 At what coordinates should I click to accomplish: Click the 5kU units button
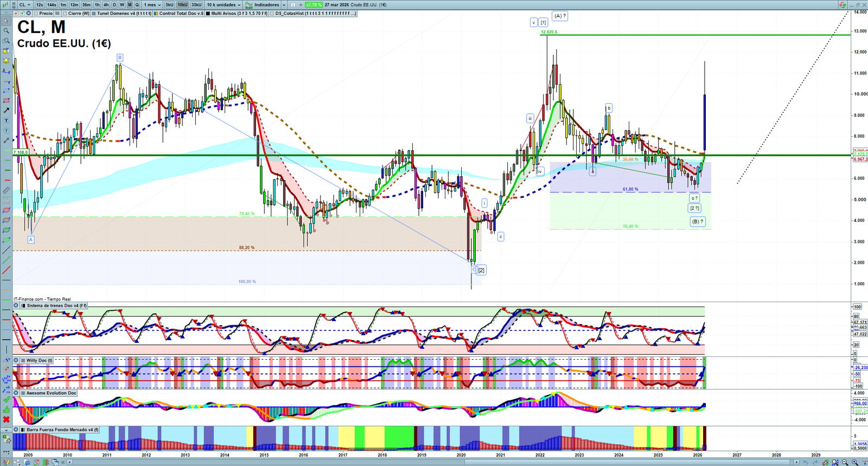tap(170, 5)
